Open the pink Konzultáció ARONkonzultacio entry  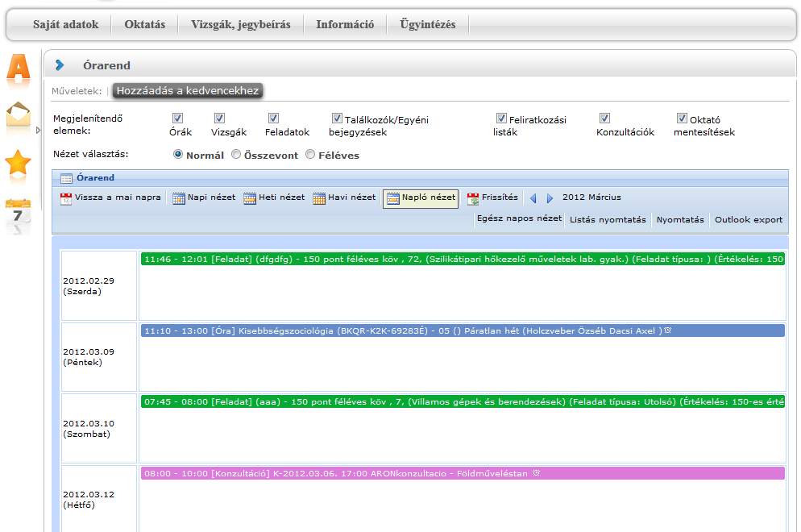tap(463, 473)
